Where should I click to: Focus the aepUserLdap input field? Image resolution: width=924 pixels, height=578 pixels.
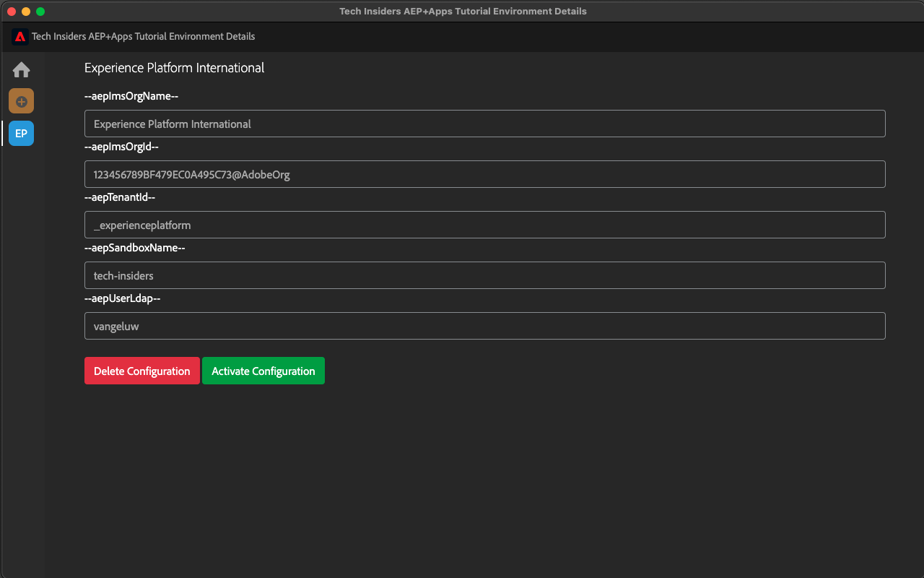(485, 326)
